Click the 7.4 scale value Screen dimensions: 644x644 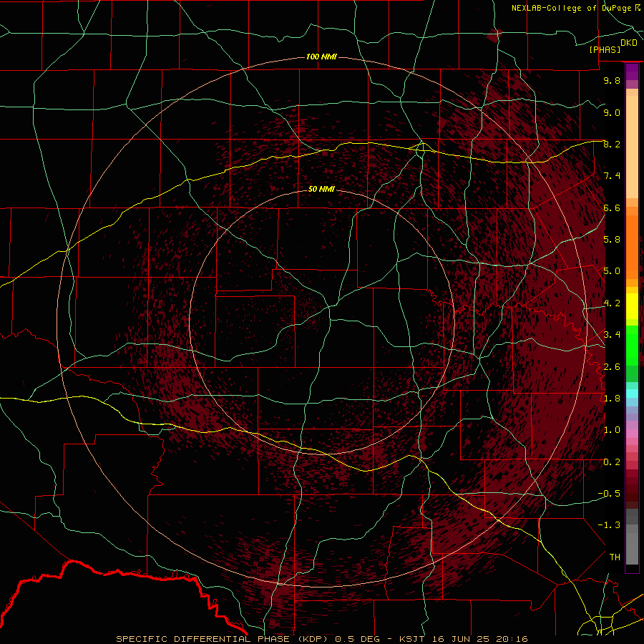tap(612, 176)
